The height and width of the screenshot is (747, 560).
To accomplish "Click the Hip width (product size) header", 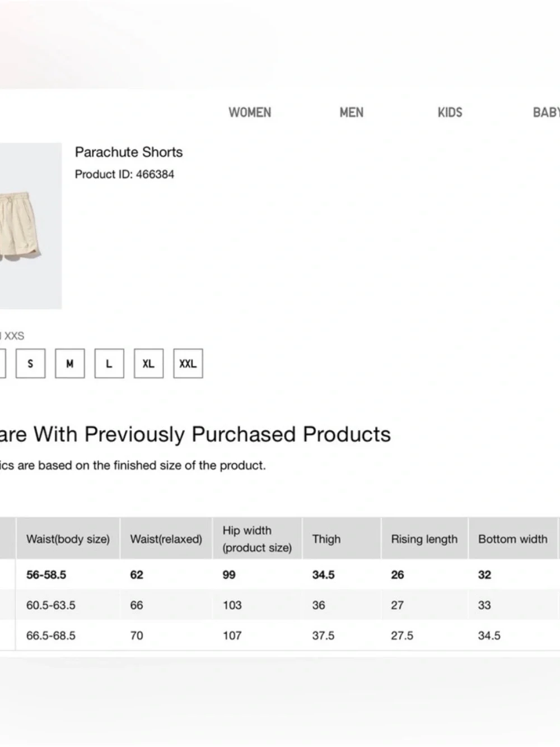I will 257,539.
